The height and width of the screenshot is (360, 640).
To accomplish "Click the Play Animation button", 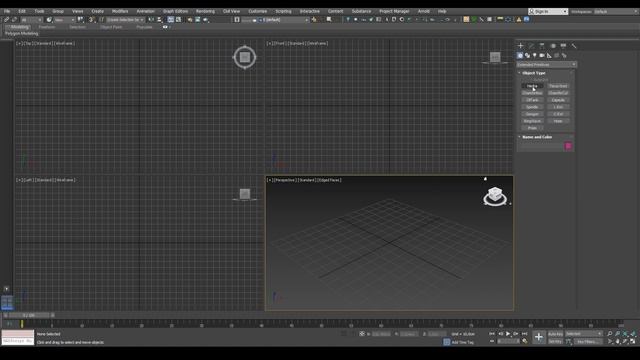I will [508, 334].
